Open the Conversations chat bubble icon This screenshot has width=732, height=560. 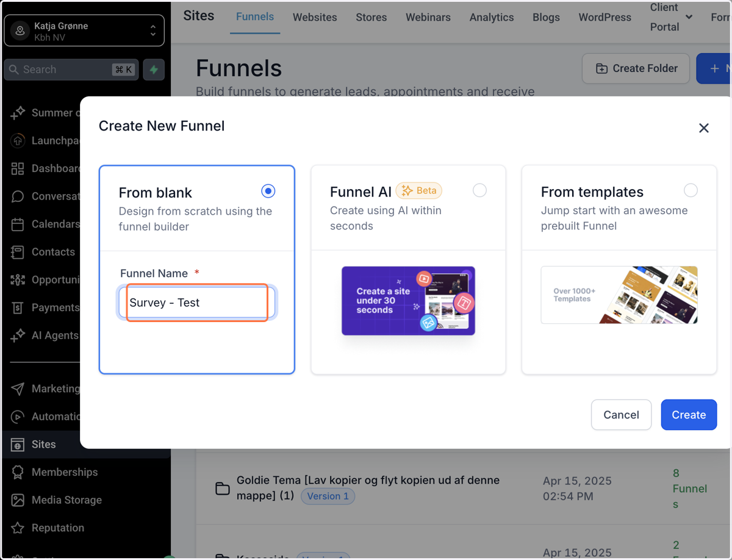[x=18, y=196]
